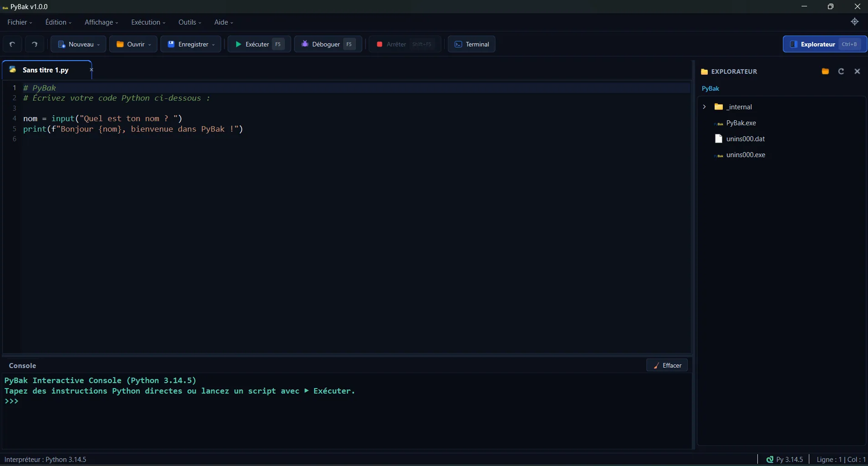868x466 pixels.
Task: Close the Explorateur panel
Action: 857,71
